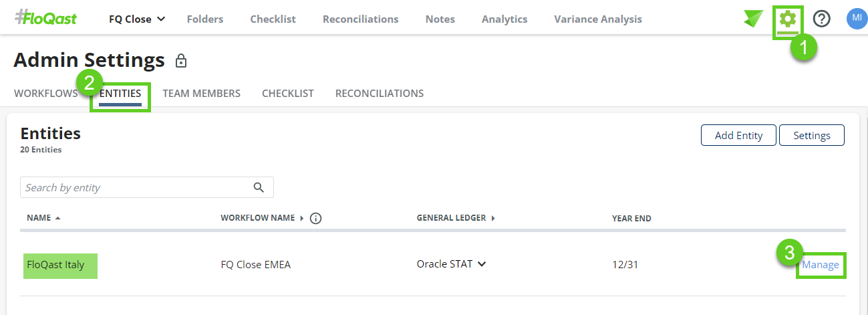Screen dimensions: 868x315
Task: Go to Variance Analysis in navigation
Action: pos(597,19)
